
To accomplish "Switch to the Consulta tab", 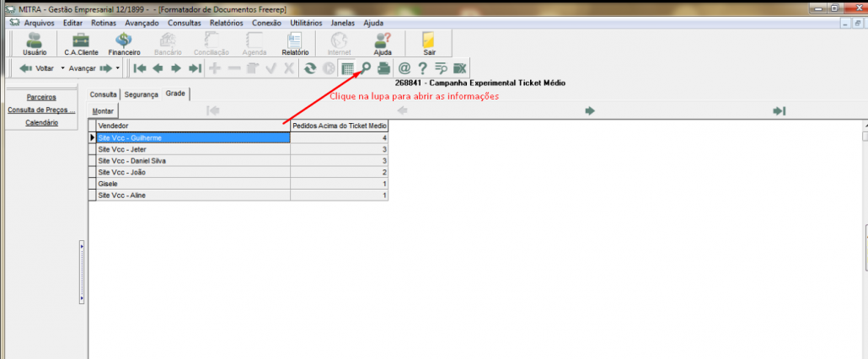I will point(103,94).
